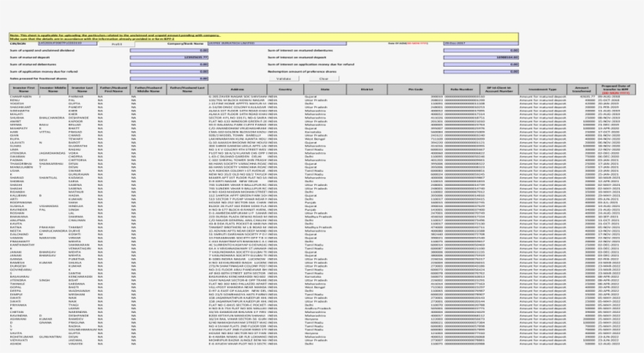Click the 'Karnataka' state cell in the VITTAL row

pos(312,132)
